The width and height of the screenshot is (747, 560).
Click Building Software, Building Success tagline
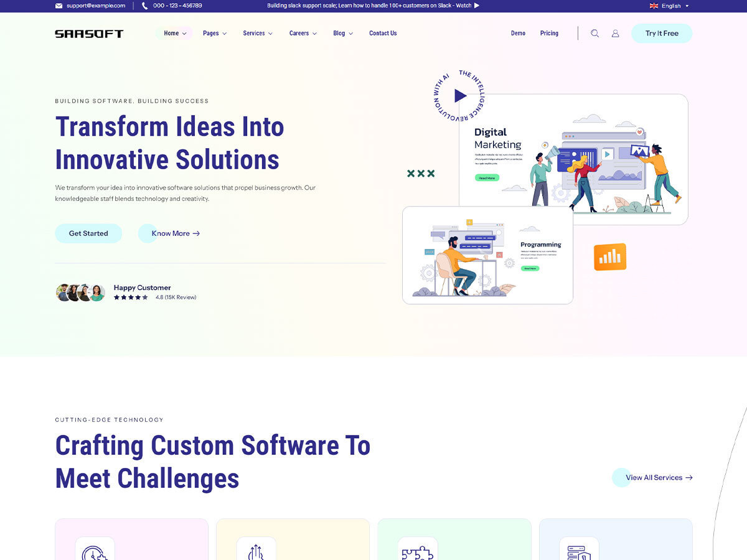(132, 101)
